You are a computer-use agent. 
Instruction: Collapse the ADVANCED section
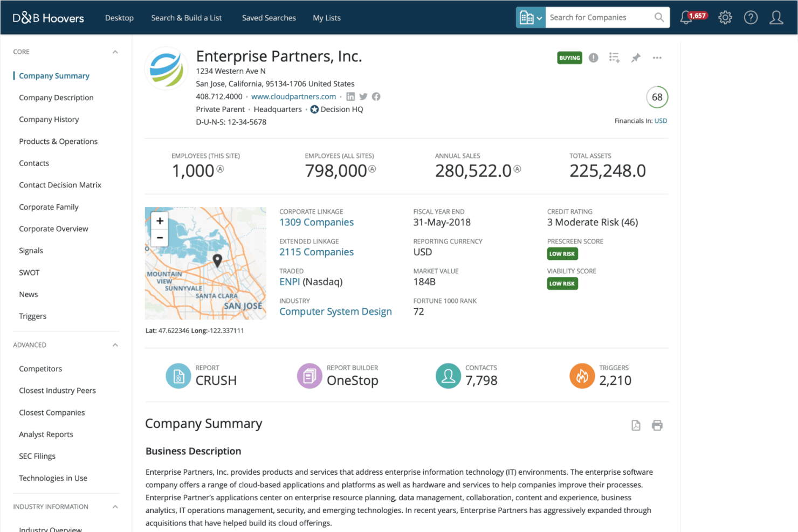(115, 345)
